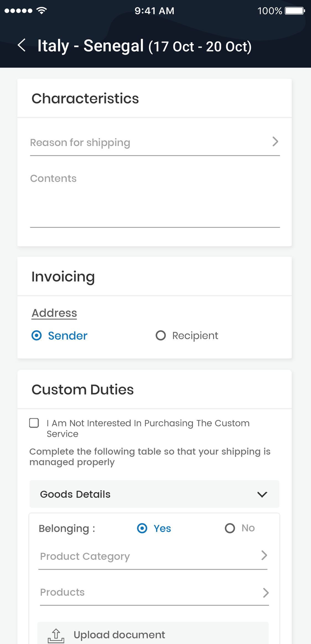This screenshot has height=644, width=311.
Task: Tap the battery status icon
Action: click(x=295, y=11)
